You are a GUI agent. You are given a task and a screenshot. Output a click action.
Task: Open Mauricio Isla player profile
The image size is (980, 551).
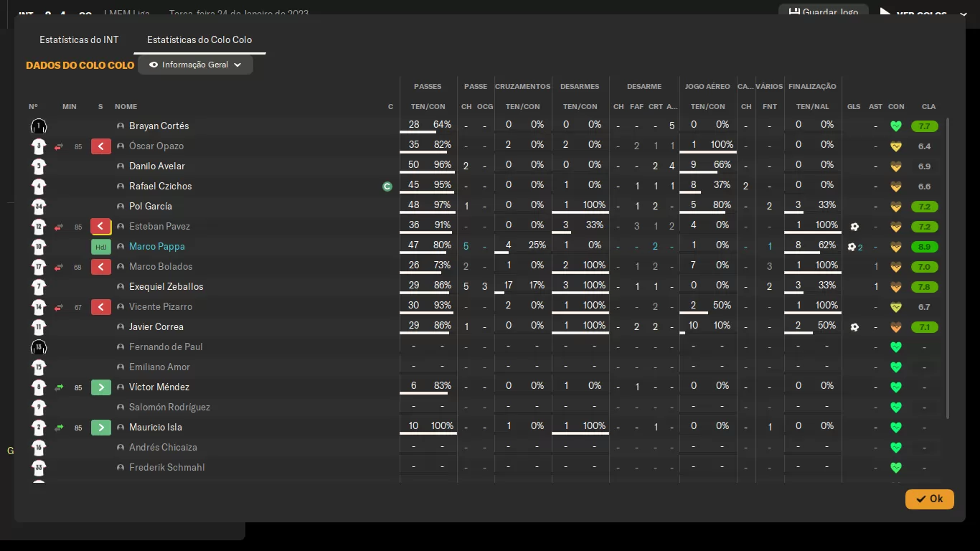click(156, 428)
